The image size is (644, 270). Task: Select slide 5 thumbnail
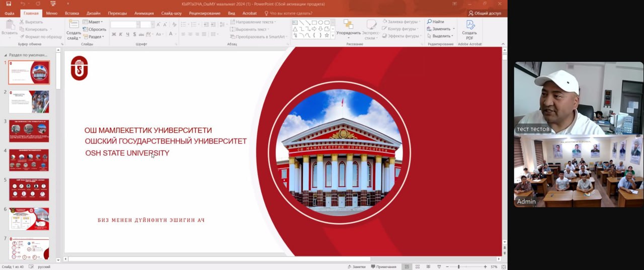pos(29,189)
